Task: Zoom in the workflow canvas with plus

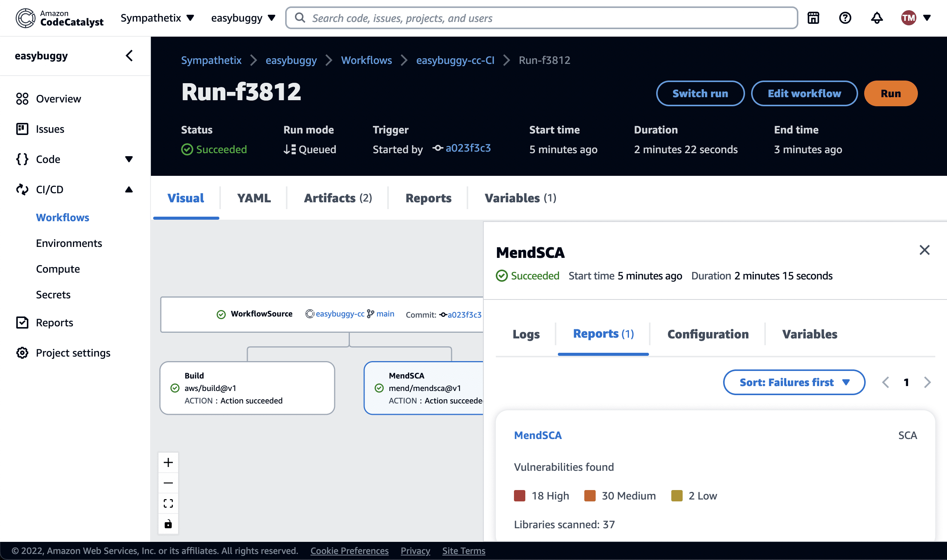Action: tap(168, 462)
